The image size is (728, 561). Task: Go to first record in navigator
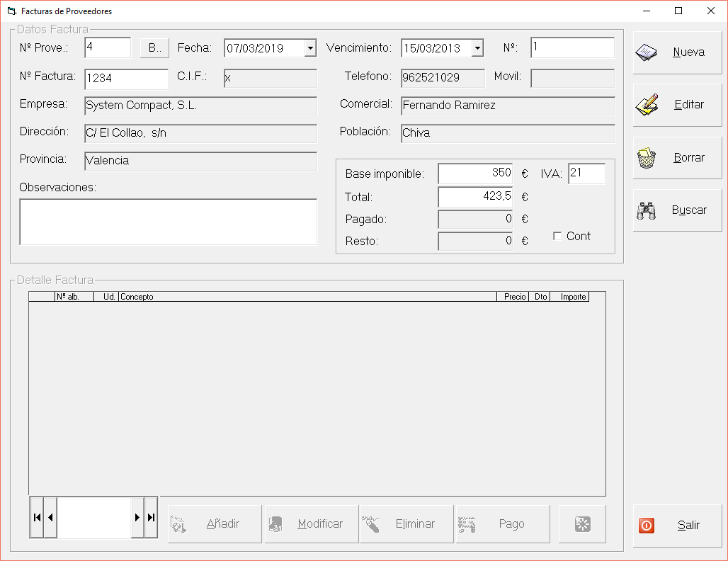click(x=37, y=517)
